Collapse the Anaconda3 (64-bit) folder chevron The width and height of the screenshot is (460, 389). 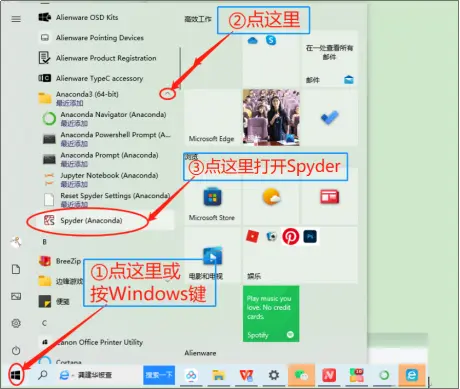click(x=168, y=94)
